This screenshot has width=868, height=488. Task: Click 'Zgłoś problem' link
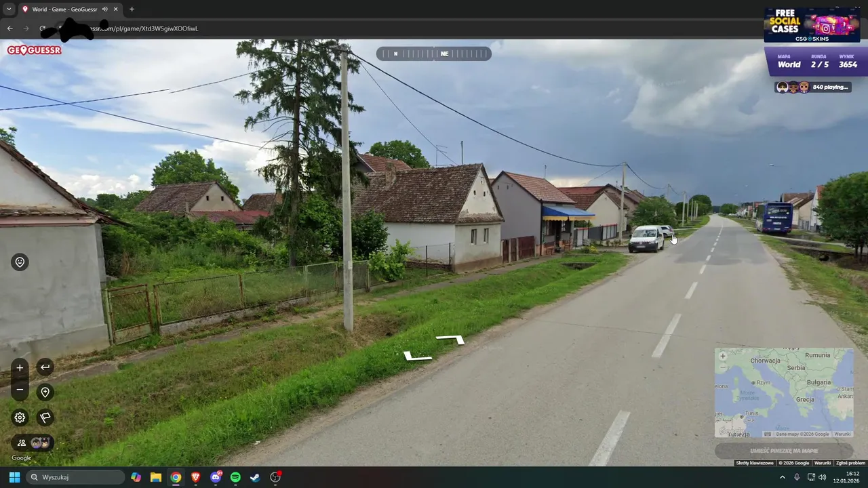coord(850,463)
